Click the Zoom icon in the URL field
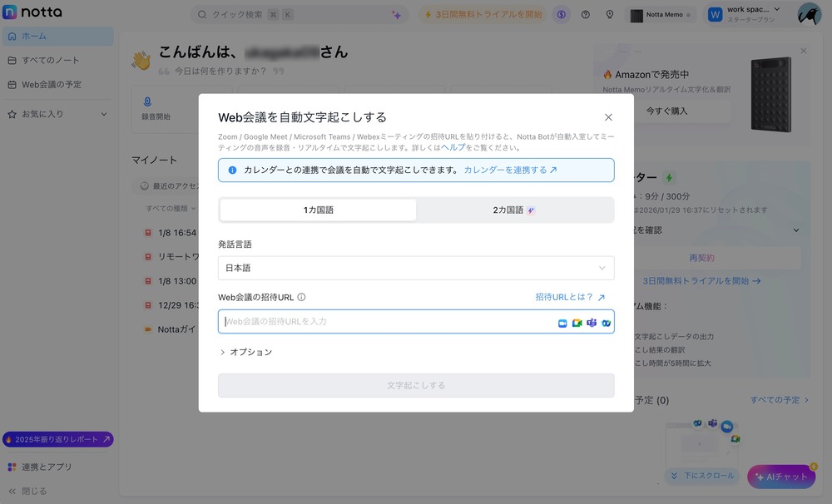Viewport: 832px width, 504px height. tap(562, 323)
